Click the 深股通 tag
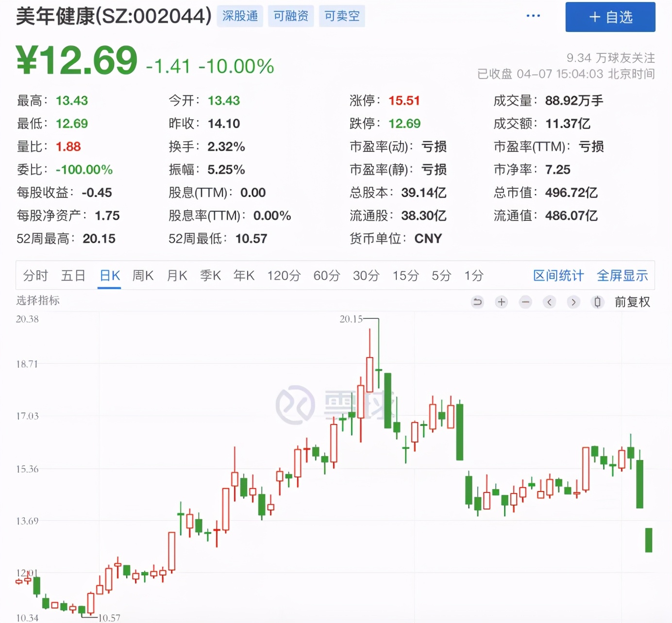Viewport: 672px width, 623px height. click(240, 16)
